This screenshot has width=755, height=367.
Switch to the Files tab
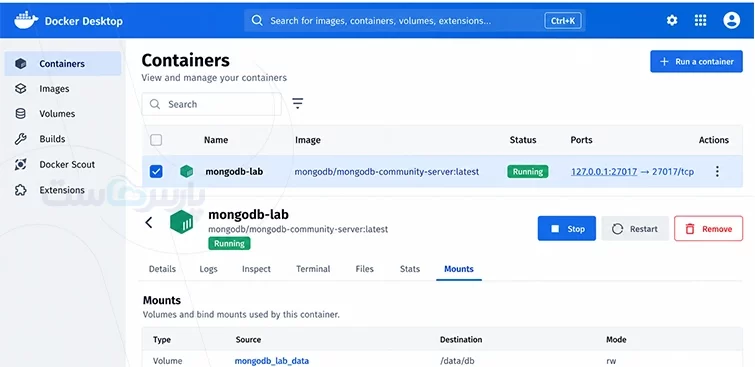coord(364,269)
